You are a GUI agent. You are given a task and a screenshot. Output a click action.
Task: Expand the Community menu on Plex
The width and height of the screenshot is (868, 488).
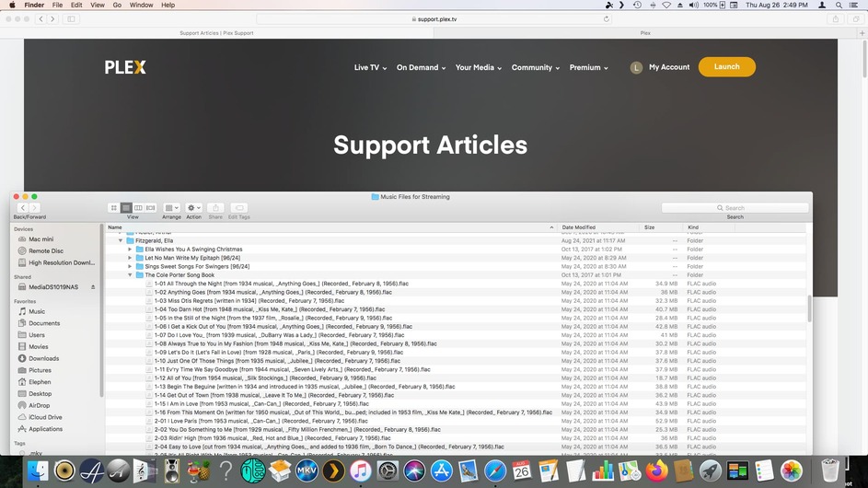(x=536, y=67)
